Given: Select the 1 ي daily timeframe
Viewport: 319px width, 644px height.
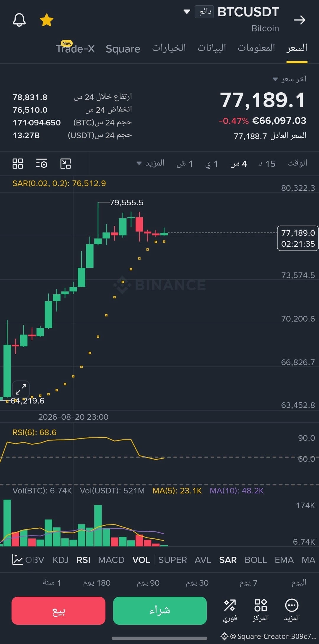Looking at the screenshot, I should (x=211, y=164).
